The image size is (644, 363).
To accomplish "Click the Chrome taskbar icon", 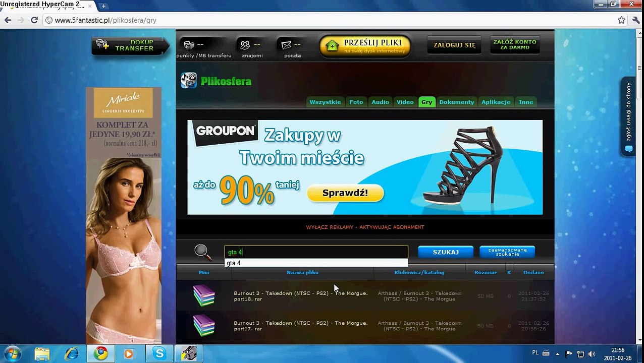I will tap(101, 354).
